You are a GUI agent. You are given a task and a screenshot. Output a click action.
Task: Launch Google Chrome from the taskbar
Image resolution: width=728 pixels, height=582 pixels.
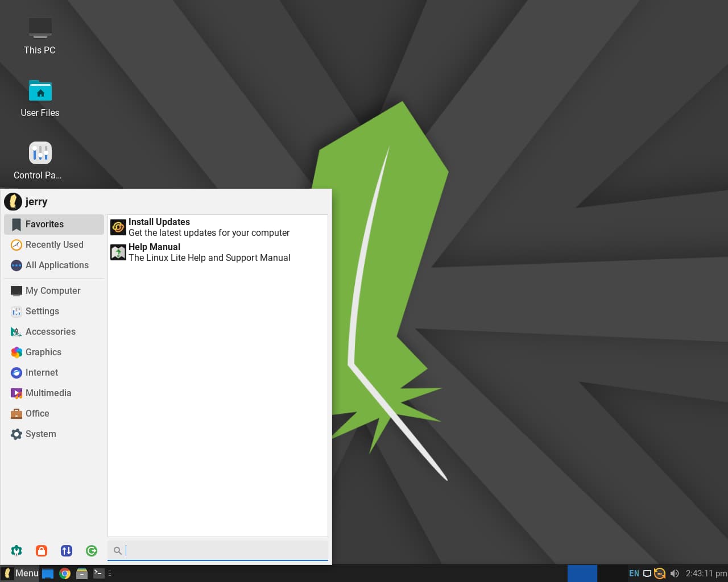coord(65,573)
